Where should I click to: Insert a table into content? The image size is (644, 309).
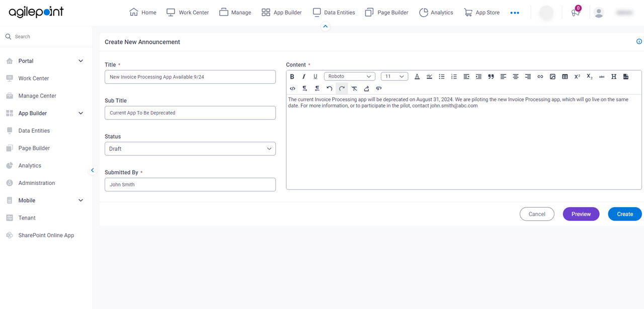(x=565, y=77)
